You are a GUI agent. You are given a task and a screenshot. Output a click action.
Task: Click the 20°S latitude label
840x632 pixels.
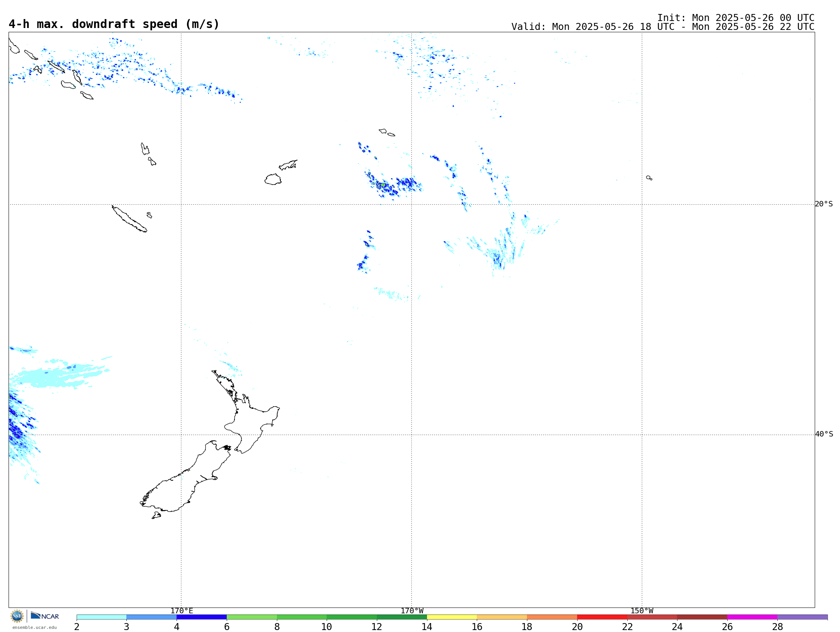pos(824,204)
